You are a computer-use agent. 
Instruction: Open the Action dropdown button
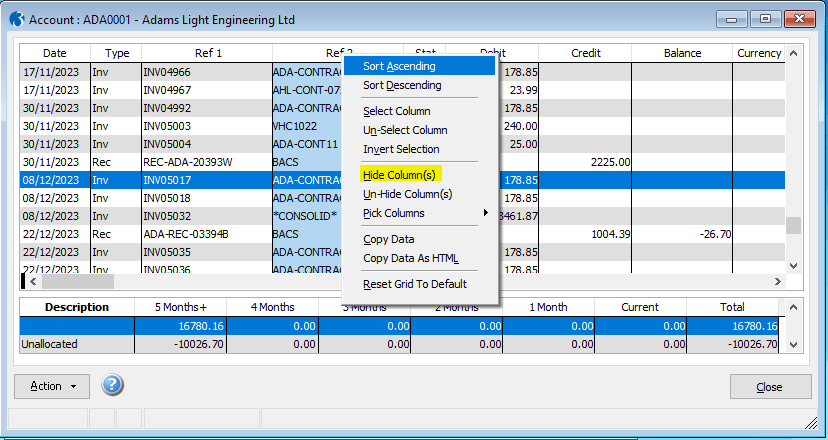pyautogui.click(x=52, y=386)
